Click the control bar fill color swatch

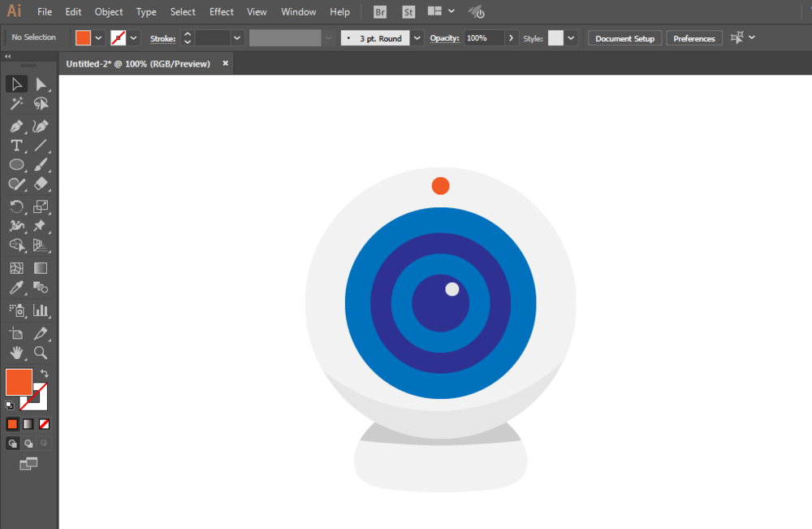[x=83, y=38]
